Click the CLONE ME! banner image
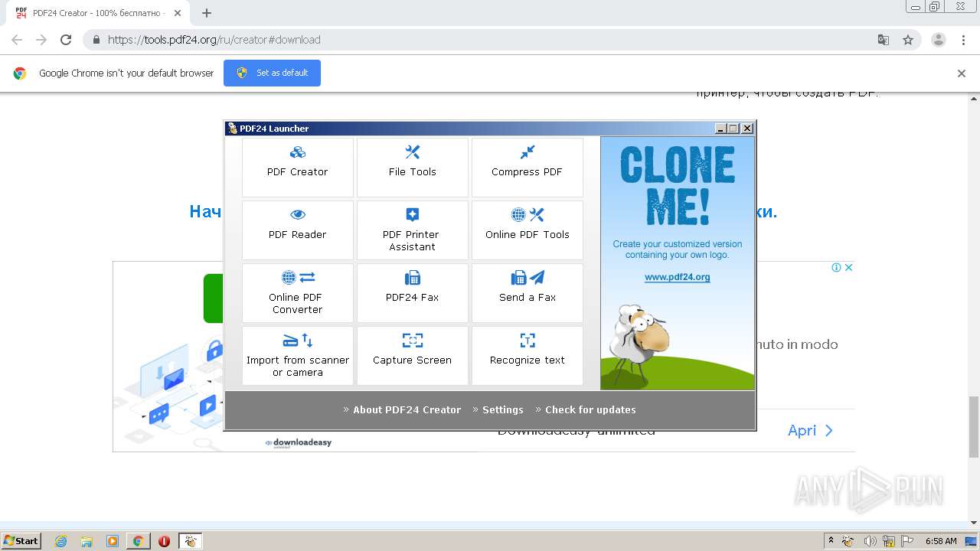Viewport: 980px width, 551px height. point(678,263)
